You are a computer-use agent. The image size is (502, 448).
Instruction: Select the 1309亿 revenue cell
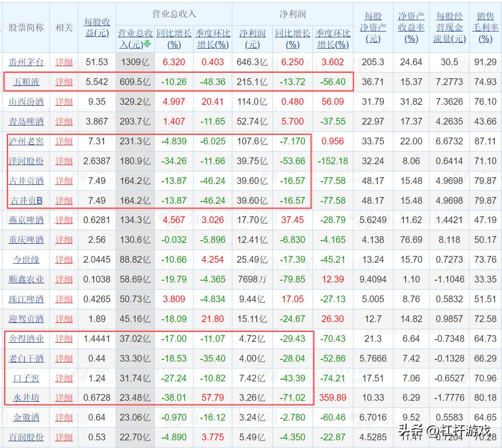click(x=135, y=62)
